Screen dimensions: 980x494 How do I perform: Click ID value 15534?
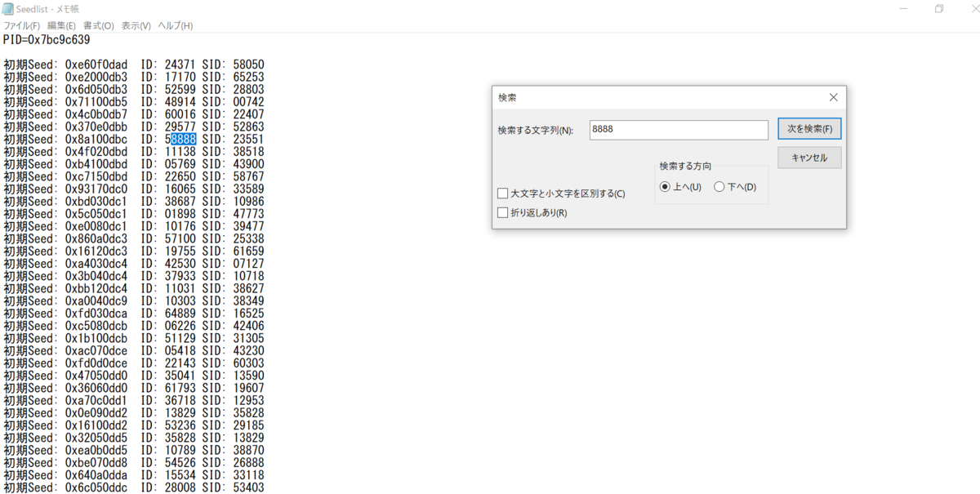click(x=180, y=476)
